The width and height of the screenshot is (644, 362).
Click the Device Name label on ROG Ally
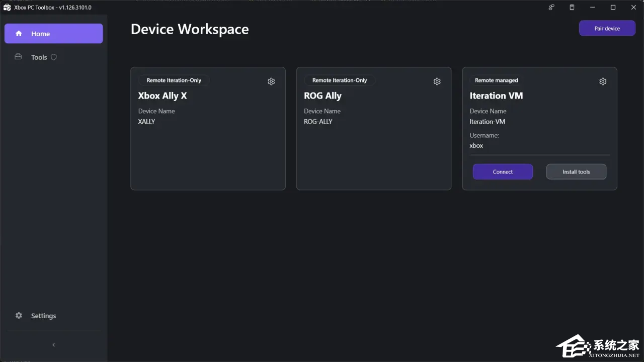click(322, 111)
